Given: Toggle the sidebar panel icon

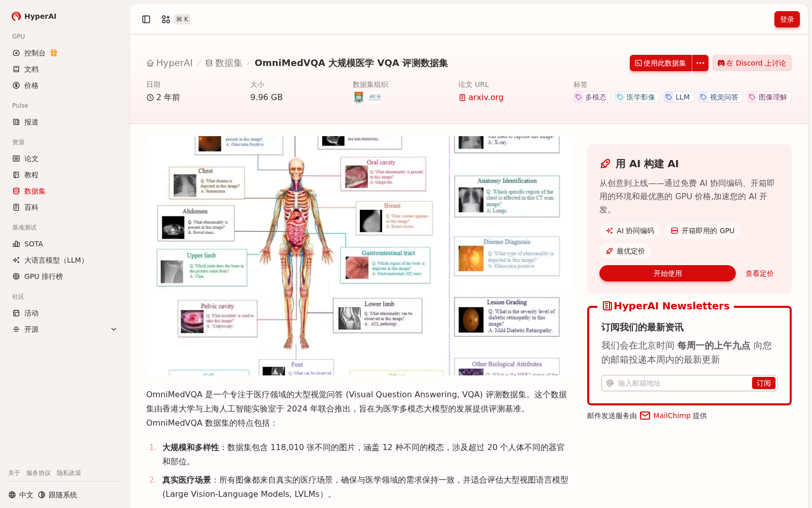Looking at the screenshot, I should coord(146,19).
